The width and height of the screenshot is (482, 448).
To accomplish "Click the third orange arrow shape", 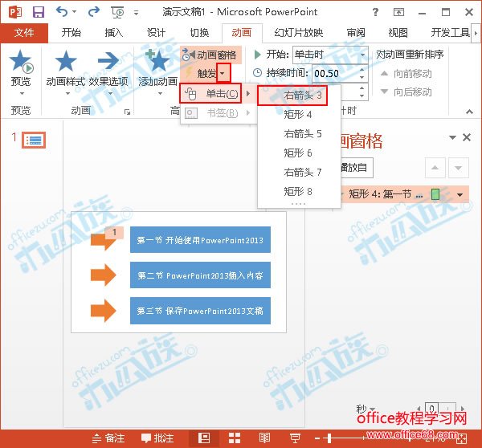I will (104, 311).
